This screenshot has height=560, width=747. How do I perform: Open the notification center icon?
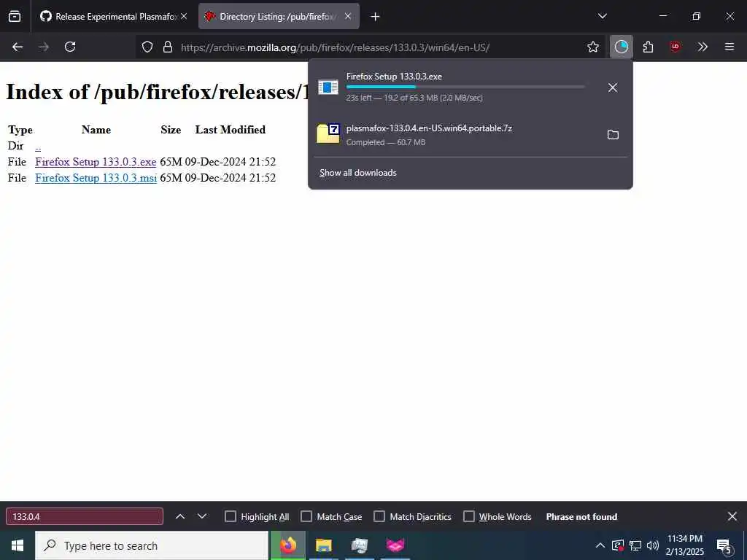[724, 546]
